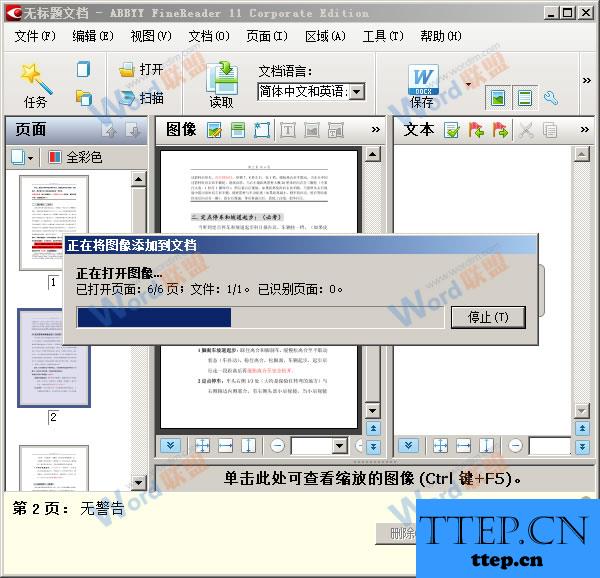Viewport: 600px width, 578px height.
Task: Click the Task wizard wand icon
Action: click(x=36, y=78)
